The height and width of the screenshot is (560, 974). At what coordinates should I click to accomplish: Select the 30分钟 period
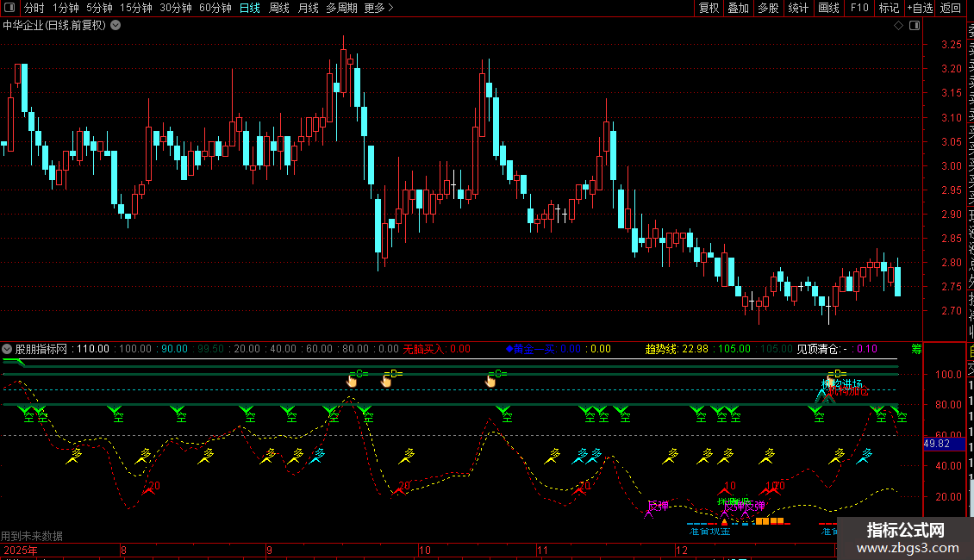(x=175, y=8)
